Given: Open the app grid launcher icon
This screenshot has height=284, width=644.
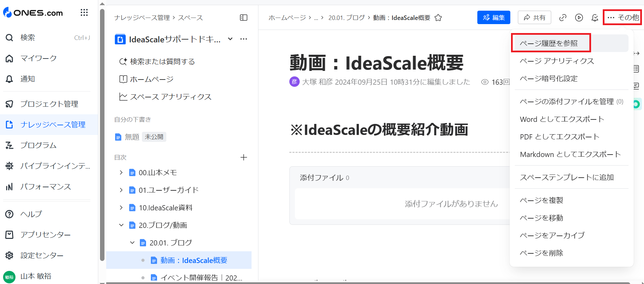Looking at the screenshot, I should pos(84,13).
